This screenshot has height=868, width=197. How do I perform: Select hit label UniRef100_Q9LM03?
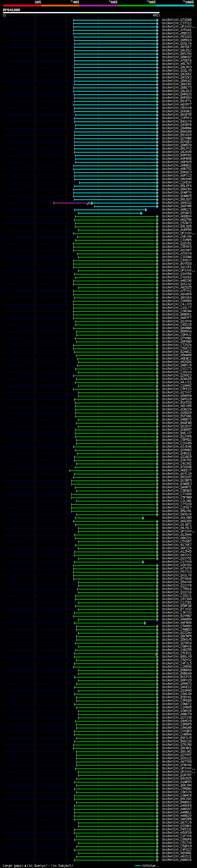177,67
